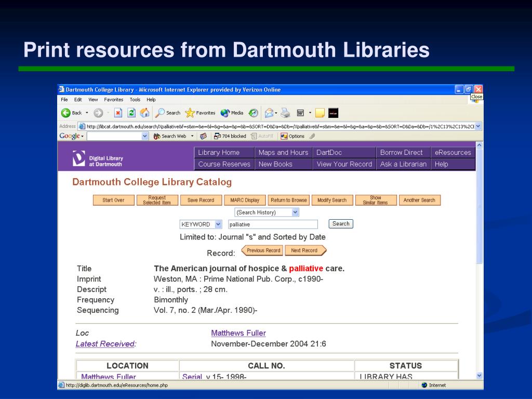The image size is (532, 399).
Task: Click the Google toolbar Options icon
Action: (284, 137)
